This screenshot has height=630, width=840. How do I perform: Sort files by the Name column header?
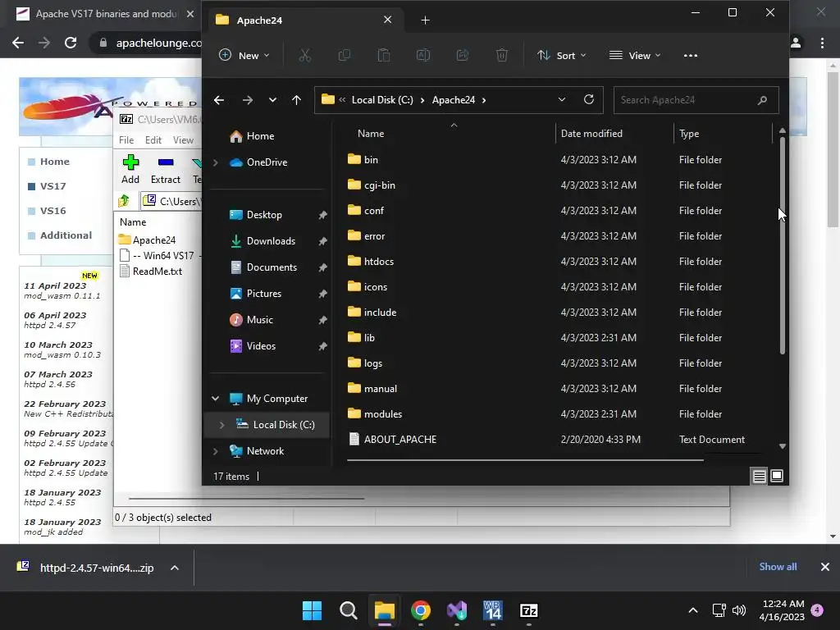[371, 134]
